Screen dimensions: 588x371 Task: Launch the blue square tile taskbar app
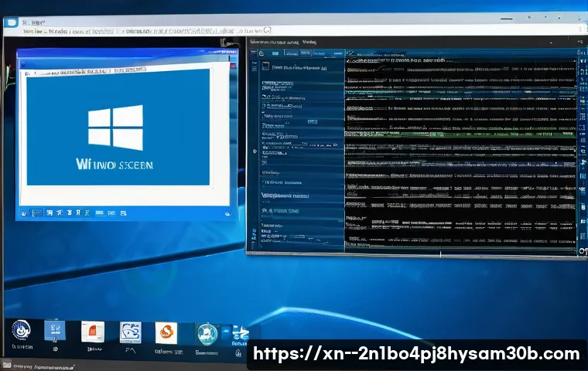[55, 331]
